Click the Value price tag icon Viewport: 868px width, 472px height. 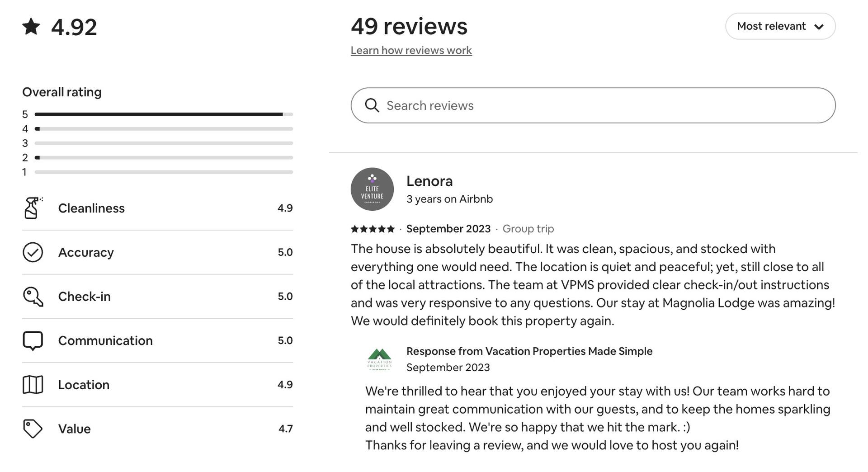click(x=33, y=429)
